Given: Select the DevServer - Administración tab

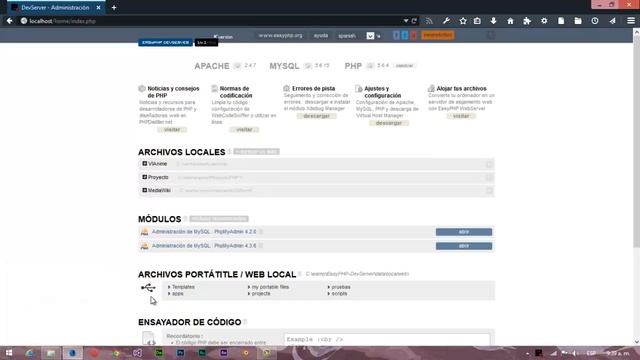Looking at the screenshot, I should click(55, 7).
